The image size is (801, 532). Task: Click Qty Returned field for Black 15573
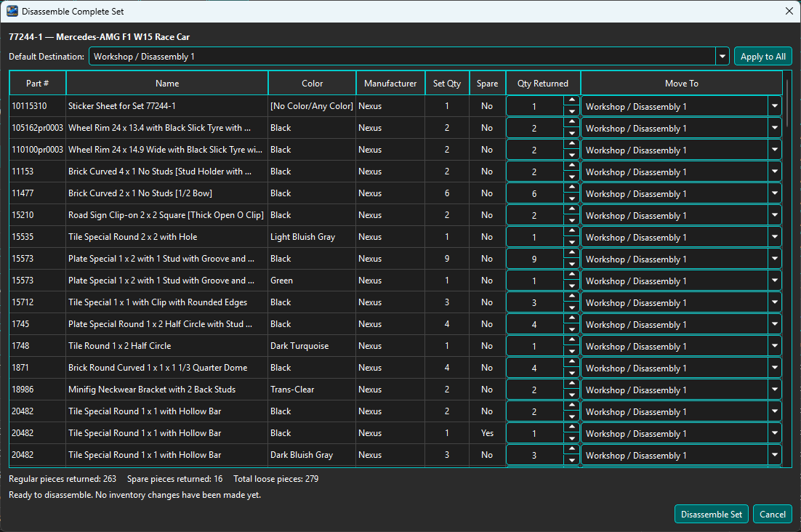coord(535,259)
